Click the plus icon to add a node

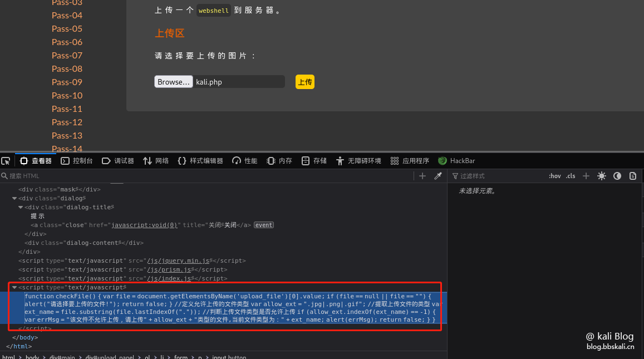click(x=422, y=176)
